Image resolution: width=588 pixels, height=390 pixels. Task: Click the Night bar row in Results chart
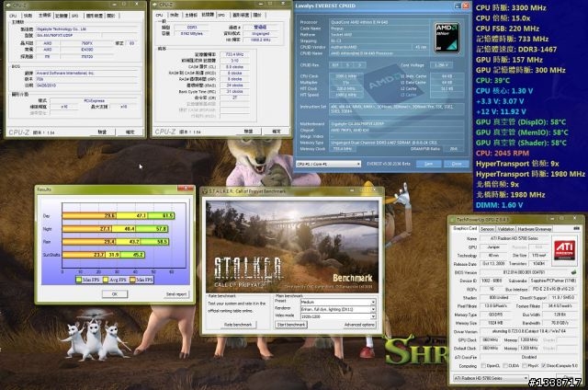[x=115, y=229]
